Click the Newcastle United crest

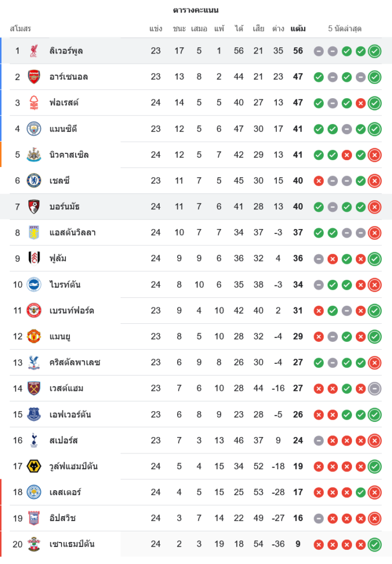point(34,155)
